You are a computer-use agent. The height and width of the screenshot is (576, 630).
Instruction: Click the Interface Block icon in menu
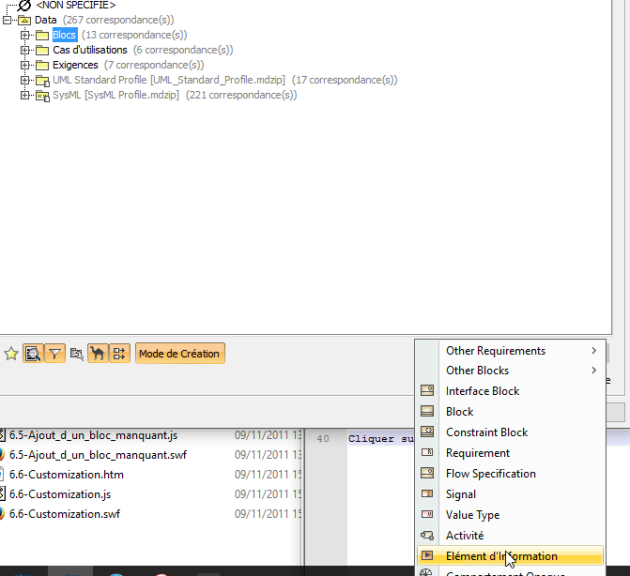coord(427,391)
